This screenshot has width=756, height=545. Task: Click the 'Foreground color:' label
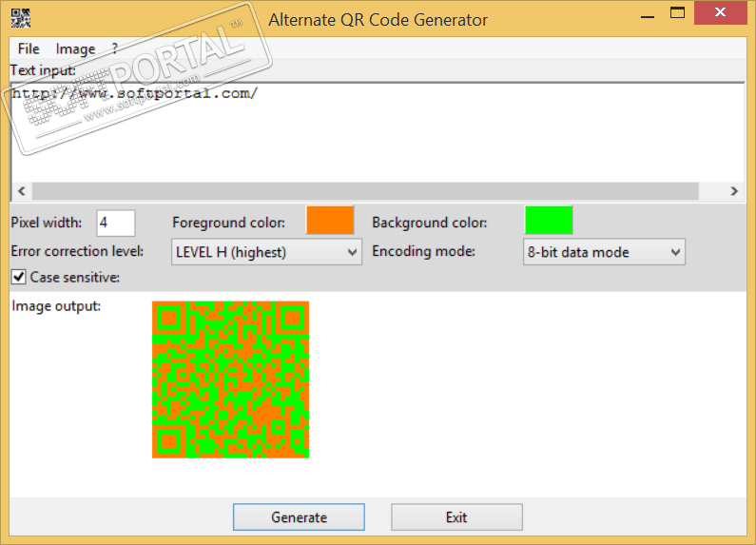[x=228, y=223]
